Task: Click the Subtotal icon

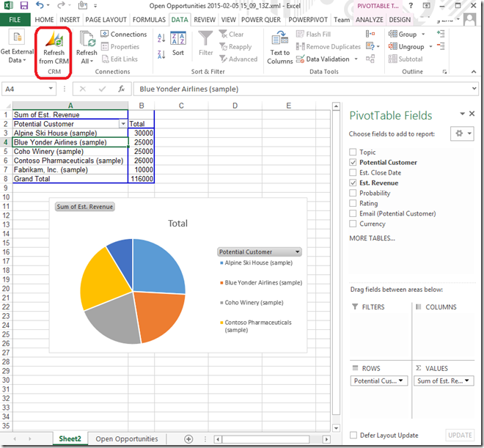Action: tap(392, 59)
